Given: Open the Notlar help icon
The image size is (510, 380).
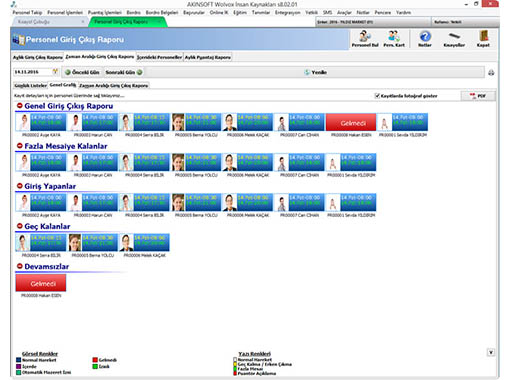Looking at the screenshot, I should coord(425,38).
